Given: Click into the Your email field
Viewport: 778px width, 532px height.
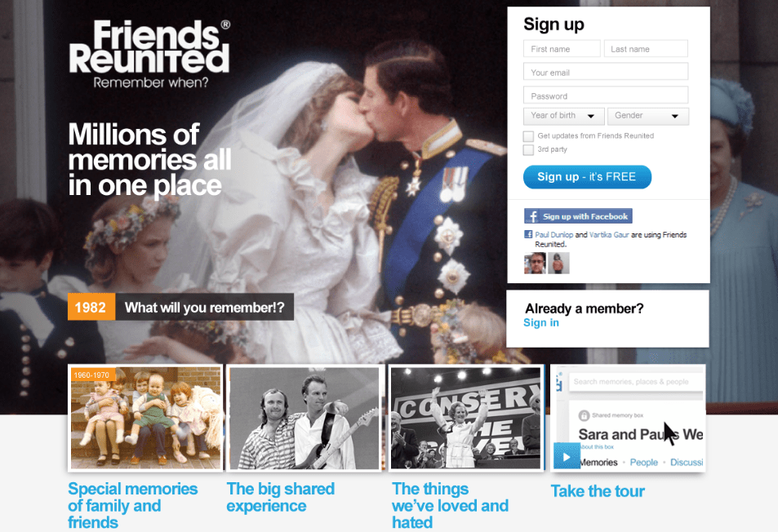Looking at the screenshot, I should coord(605,72).
